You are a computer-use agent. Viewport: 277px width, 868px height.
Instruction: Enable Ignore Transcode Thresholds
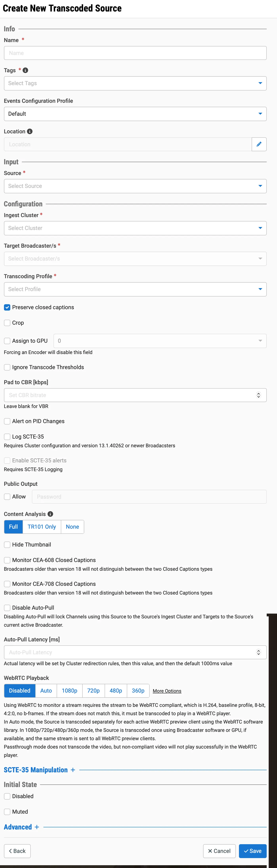(7, 367)
